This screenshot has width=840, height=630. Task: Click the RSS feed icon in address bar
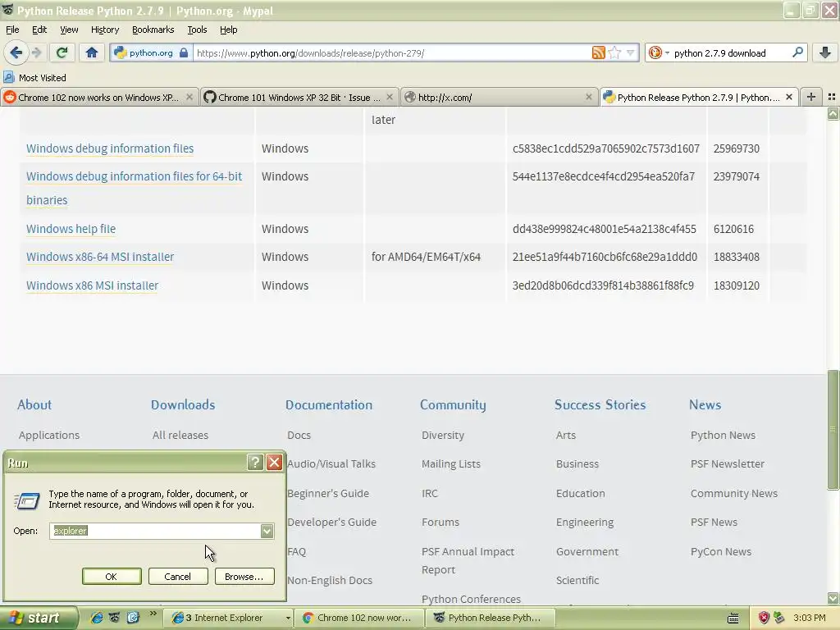tap(598, 52)
